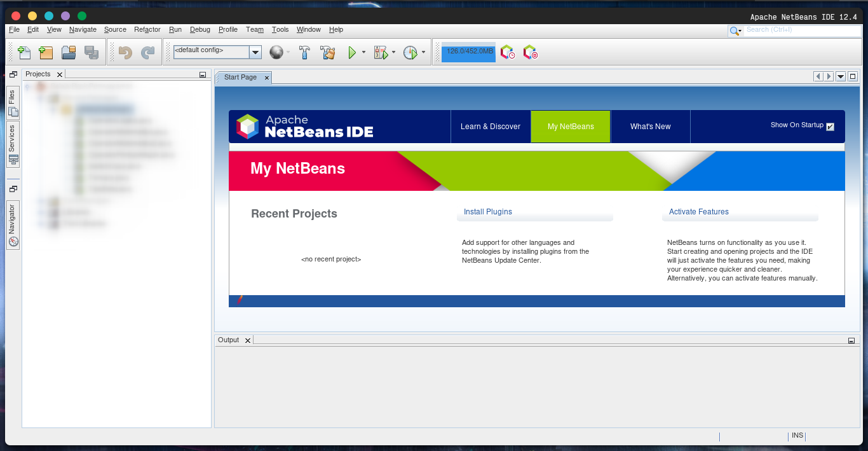This screenshot has height=451, width=868.
Task: Click the New File toolbar icon
Action: (x=24, y=52)
